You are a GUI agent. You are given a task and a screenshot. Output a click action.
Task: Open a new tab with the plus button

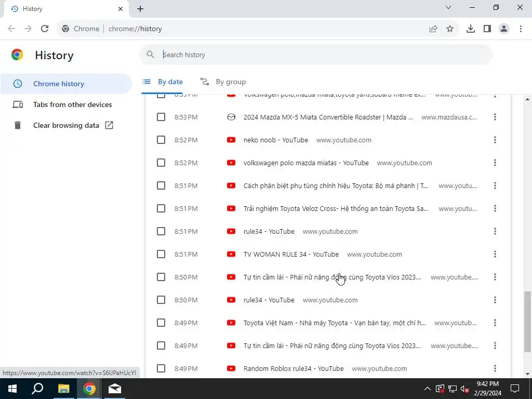[x=140, y=9]
